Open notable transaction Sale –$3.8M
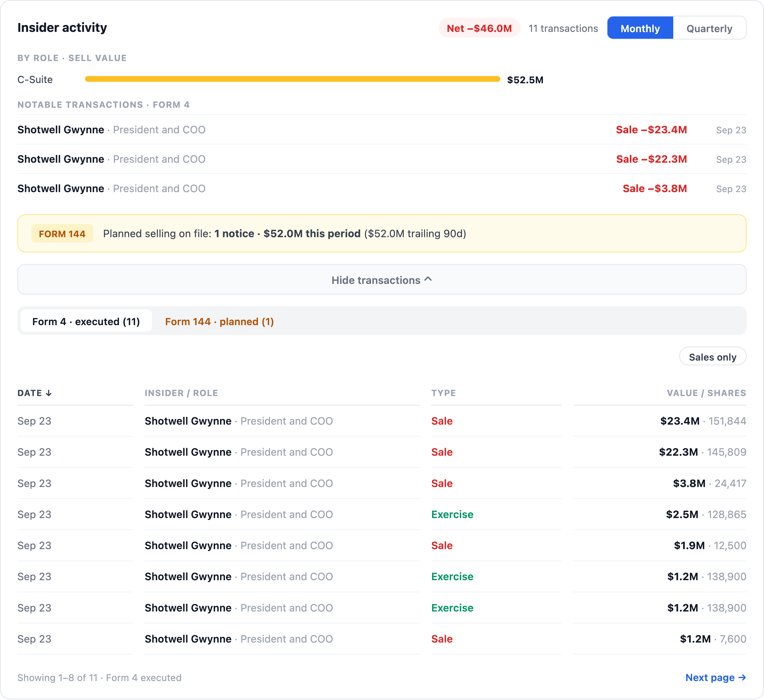 click(x=382, y=188)
